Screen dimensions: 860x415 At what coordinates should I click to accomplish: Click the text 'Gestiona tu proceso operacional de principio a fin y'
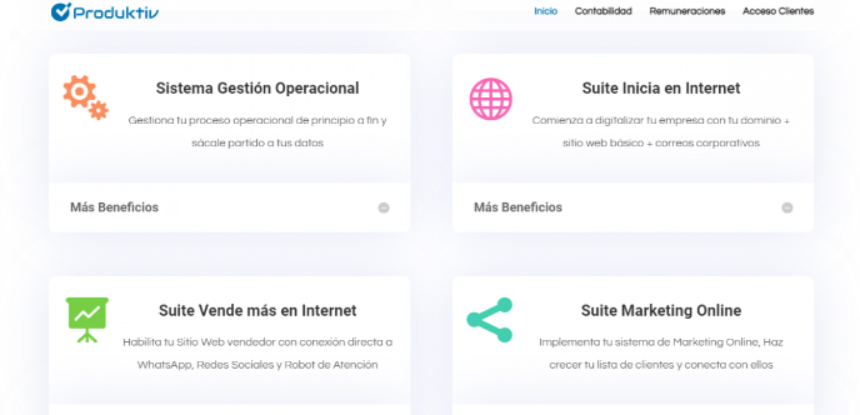pyautogui.click(x=257, y=121)
